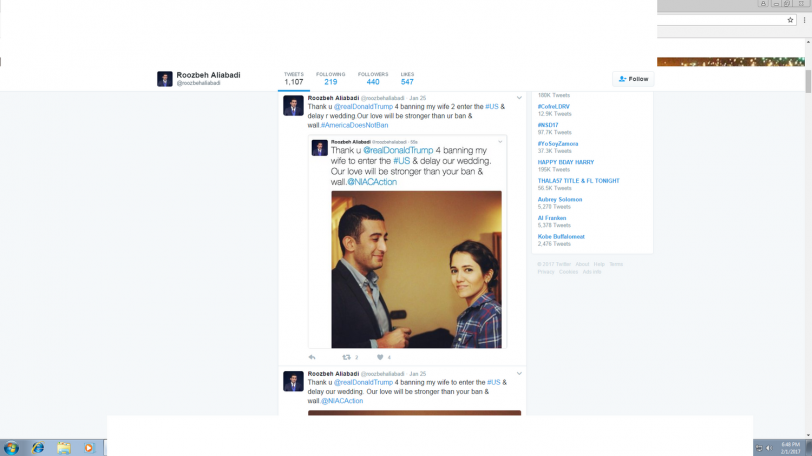Like the first tweet with 4 likes
Screen dimensions: 812x456
pos(380,357)
